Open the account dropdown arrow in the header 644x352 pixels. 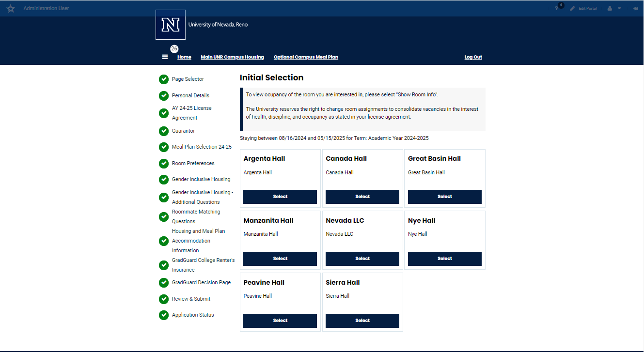click(620, 8)
